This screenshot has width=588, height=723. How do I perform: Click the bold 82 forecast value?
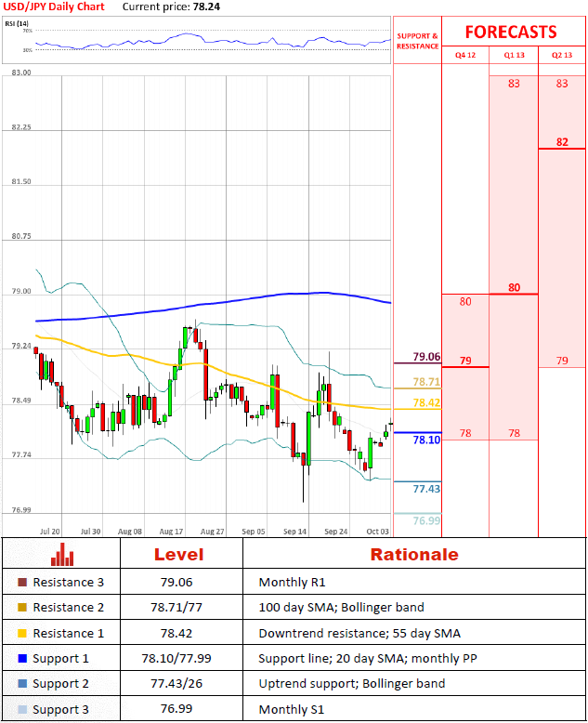coord(562,142)
